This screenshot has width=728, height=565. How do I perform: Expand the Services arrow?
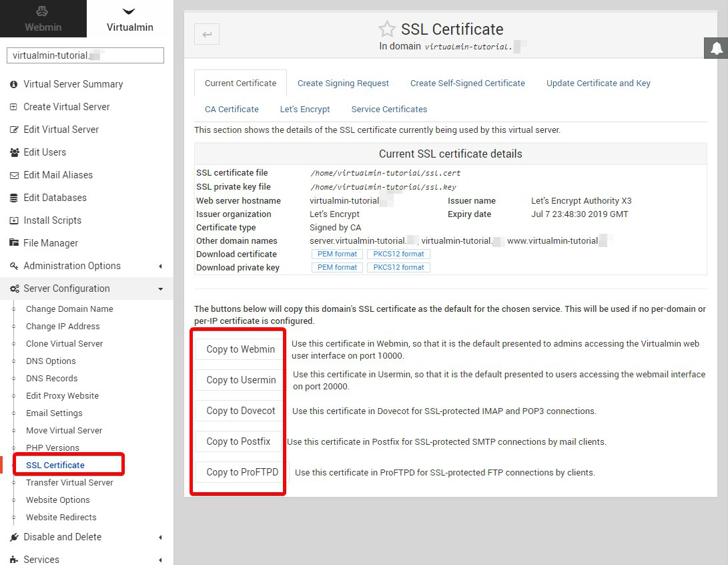[x=161, y=560]
